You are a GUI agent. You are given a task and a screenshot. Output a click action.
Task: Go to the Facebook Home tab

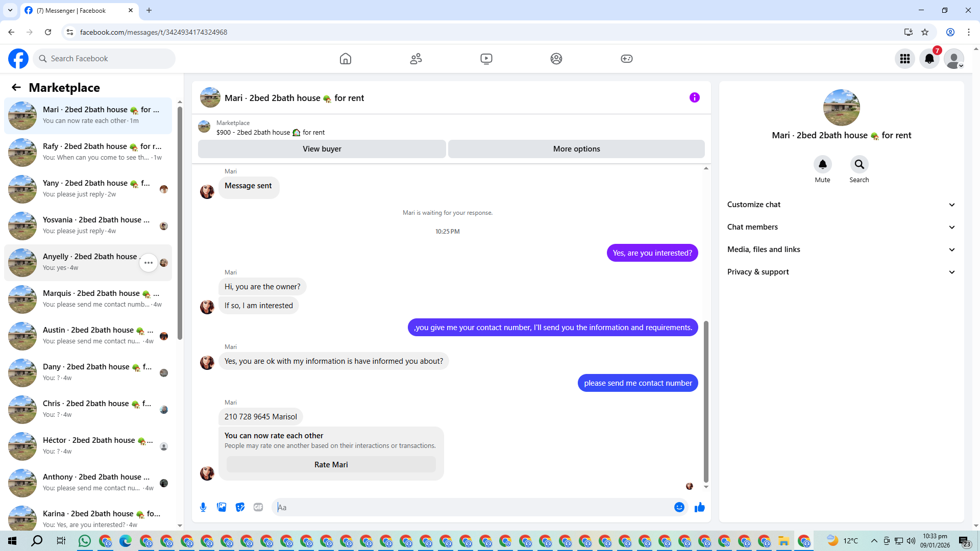pyautogui.click(x=346, y=59)
